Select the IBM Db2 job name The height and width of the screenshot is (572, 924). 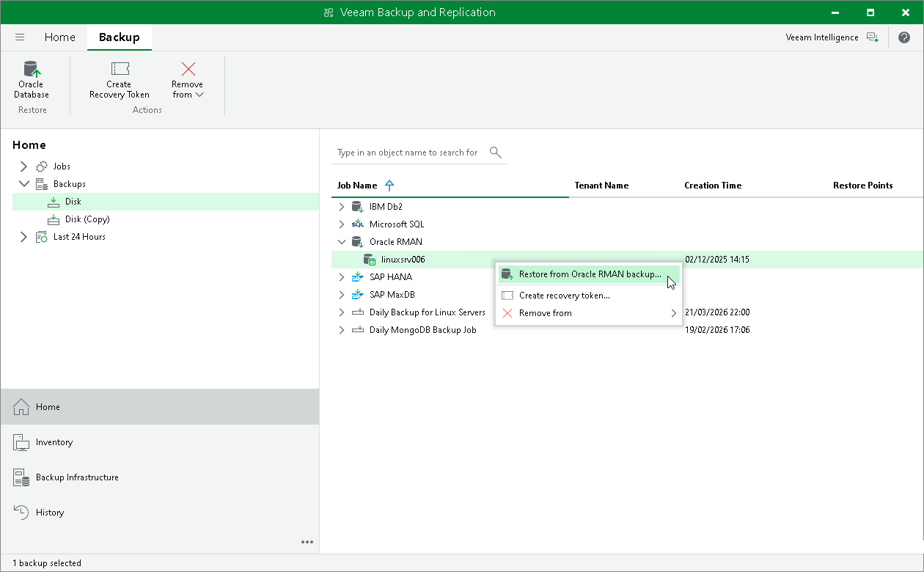pyautogui.click(x=386, y=207)
